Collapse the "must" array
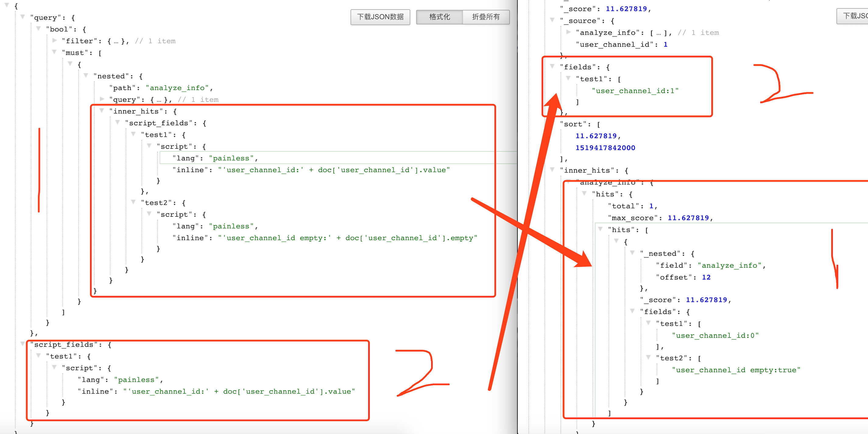 (54, 52)
